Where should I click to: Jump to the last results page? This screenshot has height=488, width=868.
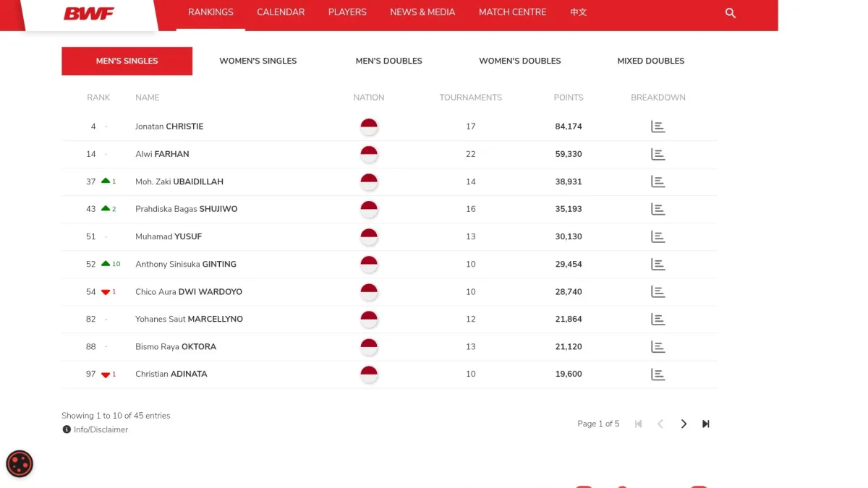click(706, 424)
